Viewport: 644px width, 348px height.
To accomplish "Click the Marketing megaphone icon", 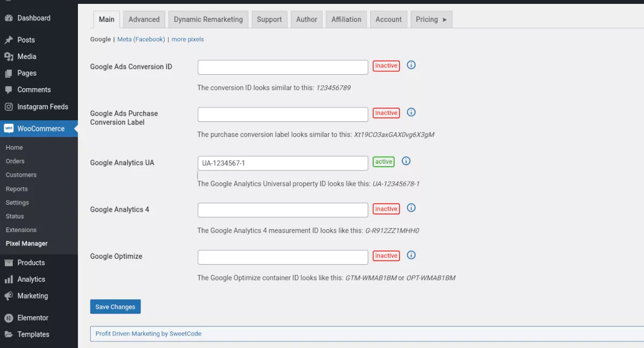I will tap(9, 296).
